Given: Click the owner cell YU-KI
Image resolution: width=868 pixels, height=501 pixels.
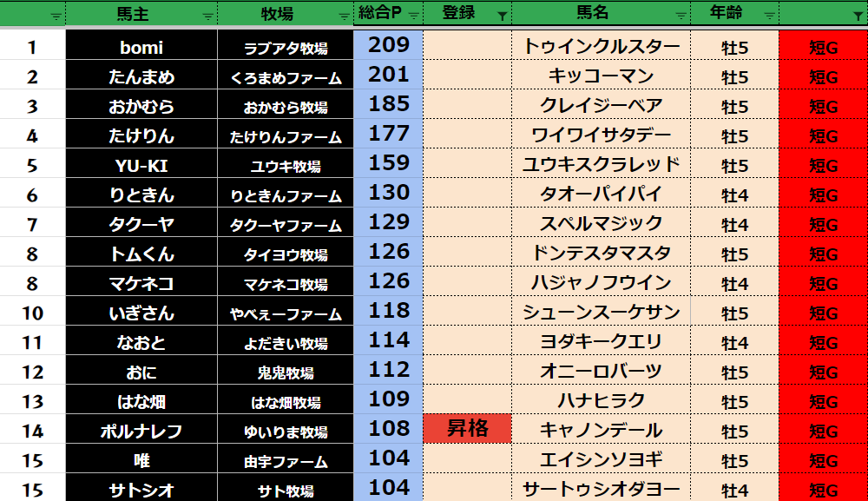Looking at the screenshot, I should (x=141, y=166).
